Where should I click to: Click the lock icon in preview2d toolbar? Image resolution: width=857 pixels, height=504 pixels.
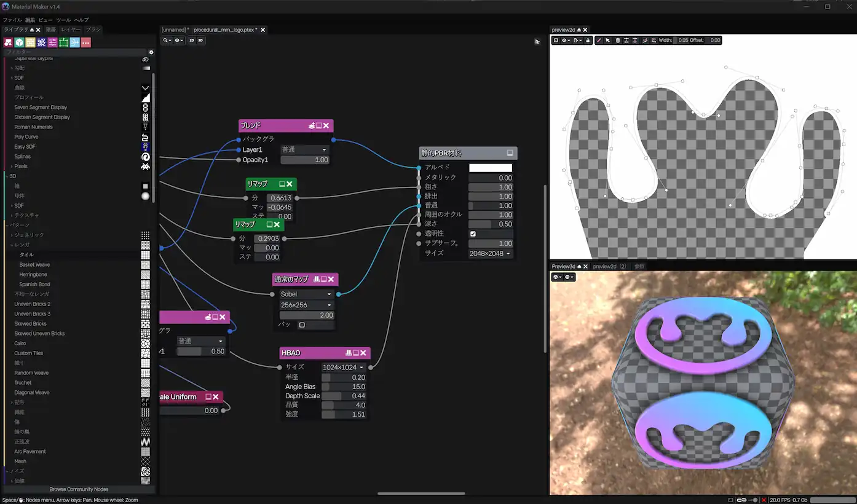point(588,41)
